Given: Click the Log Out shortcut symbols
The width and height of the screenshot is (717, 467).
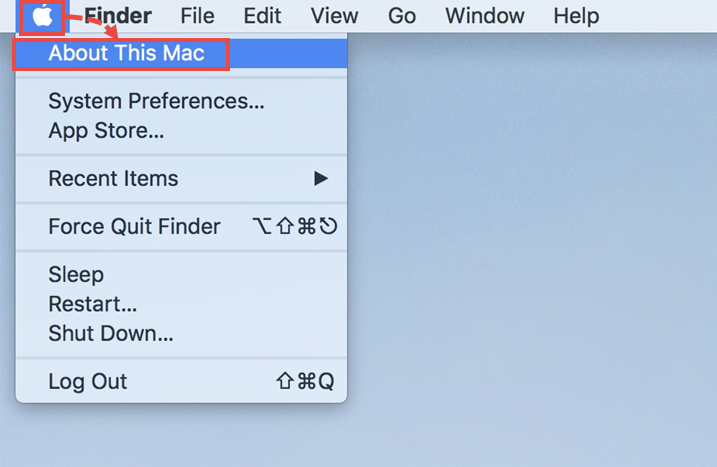Looking at the screenshot, I should tap(305, 381).
